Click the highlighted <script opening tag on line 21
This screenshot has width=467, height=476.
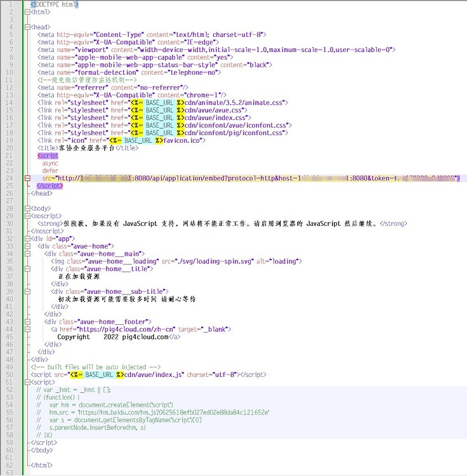point(48,155)
